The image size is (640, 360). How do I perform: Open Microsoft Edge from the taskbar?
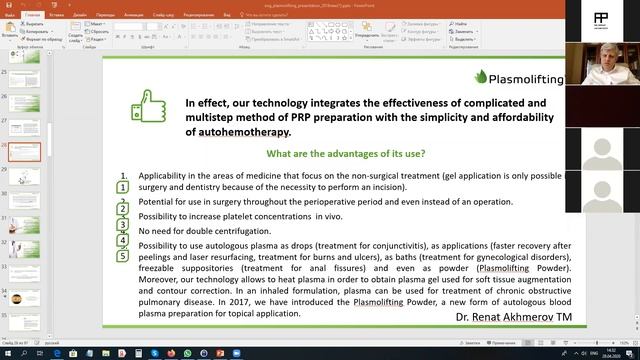pyautogui.click(x=57, y=353)
